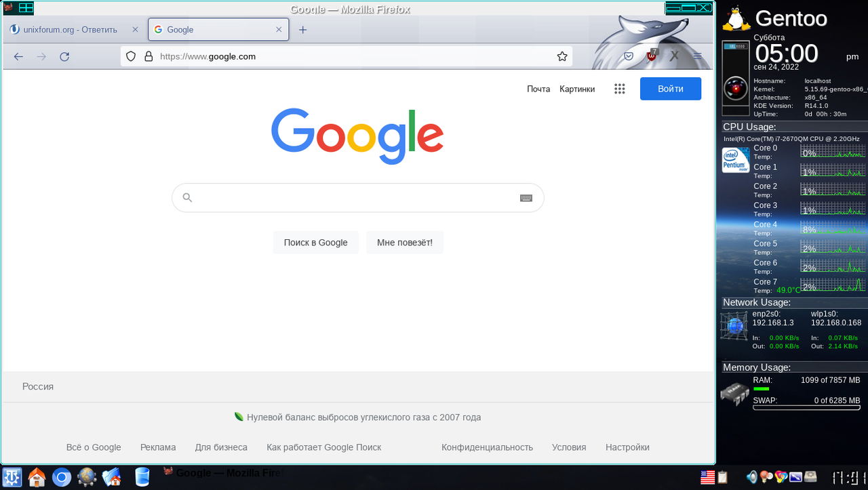Click window menu icon in title bar
Viewport: 868px width, 490px height.
point(8,8)
